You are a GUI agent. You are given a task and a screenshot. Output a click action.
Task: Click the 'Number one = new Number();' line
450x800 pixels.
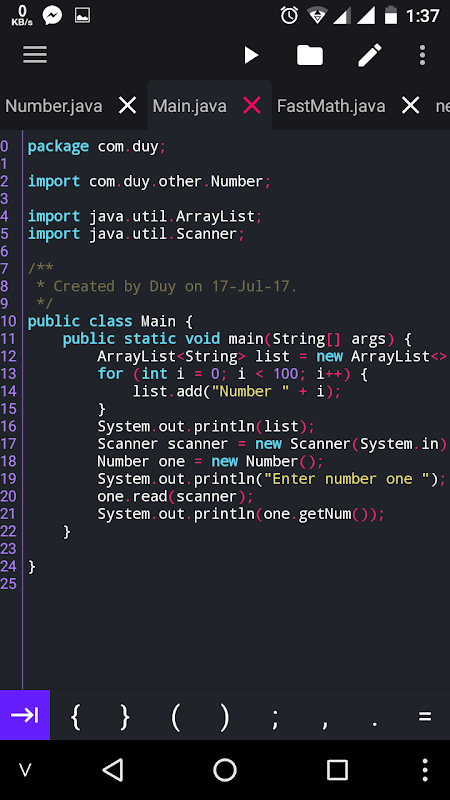tap(211, 461)
